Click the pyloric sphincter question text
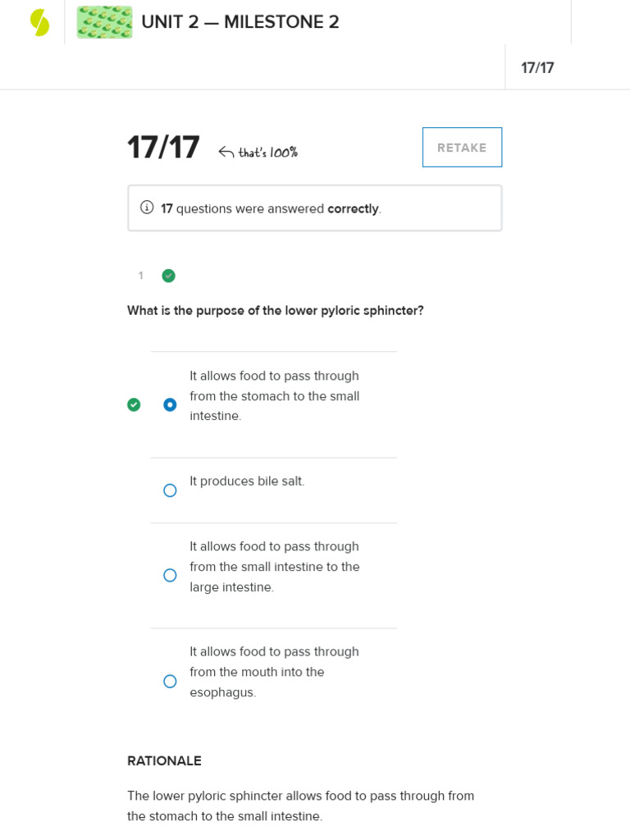 point(275,311)
